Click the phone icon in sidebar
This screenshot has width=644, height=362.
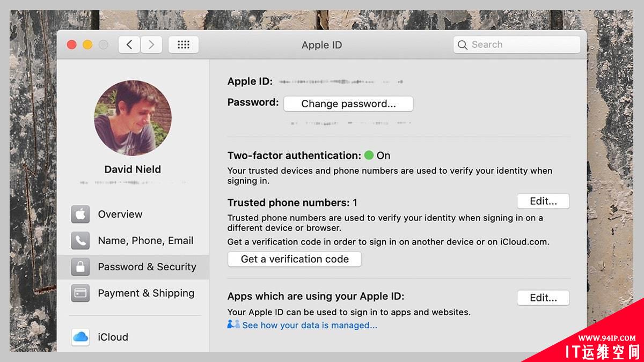[x=80, y=240]
